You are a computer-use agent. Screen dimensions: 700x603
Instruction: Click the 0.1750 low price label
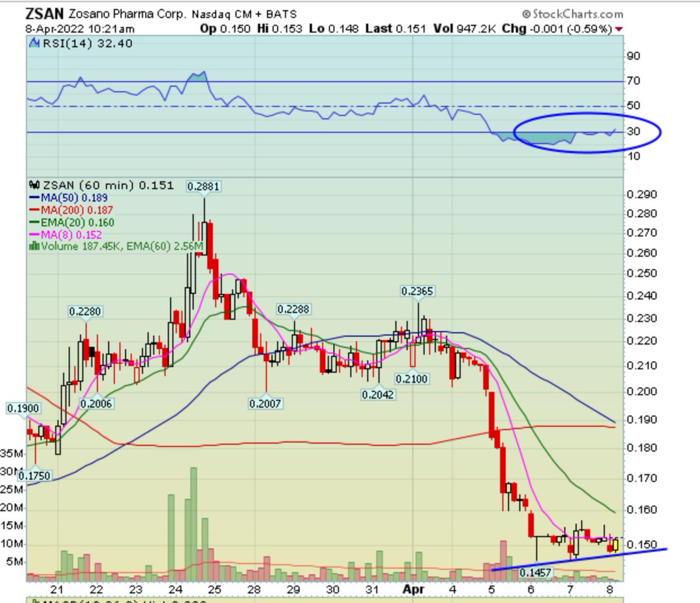(x=34, y=475)
